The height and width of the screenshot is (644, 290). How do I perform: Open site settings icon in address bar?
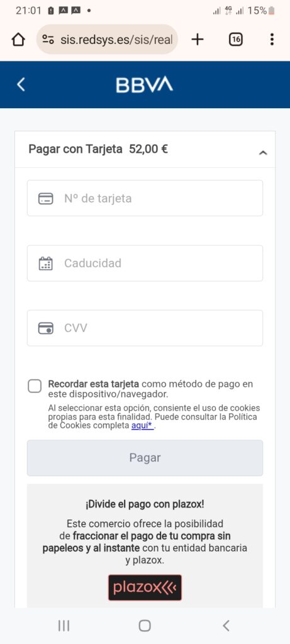coord(48,40)
